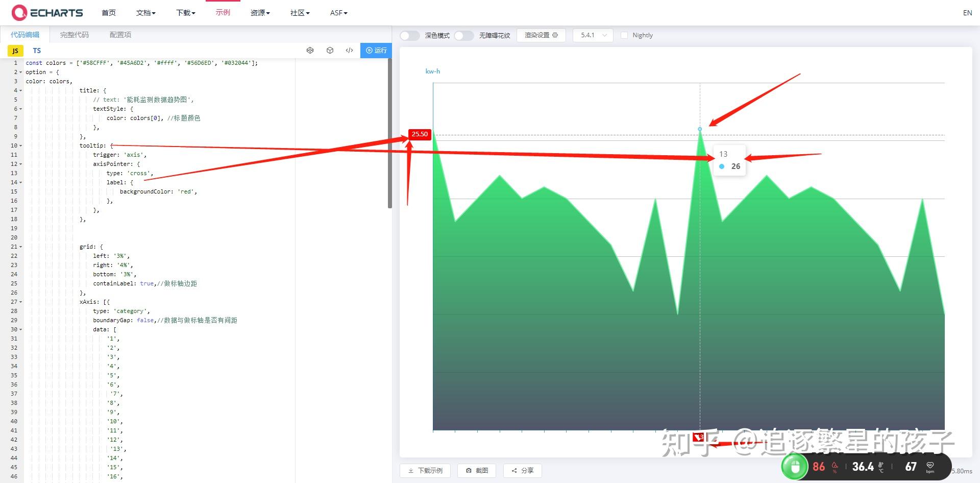Enable the Nightly checkbox
The height and width of the screenshot is (483, 980).
624,35
